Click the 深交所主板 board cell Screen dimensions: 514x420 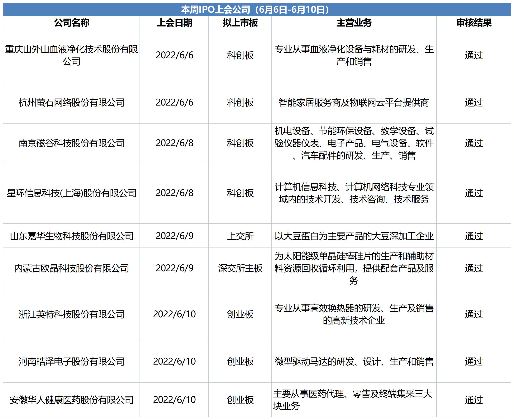(240, 268)
